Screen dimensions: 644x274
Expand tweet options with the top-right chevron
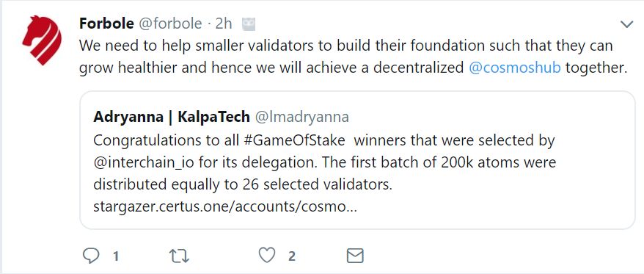pyautogui.click(x=626, y=25)
